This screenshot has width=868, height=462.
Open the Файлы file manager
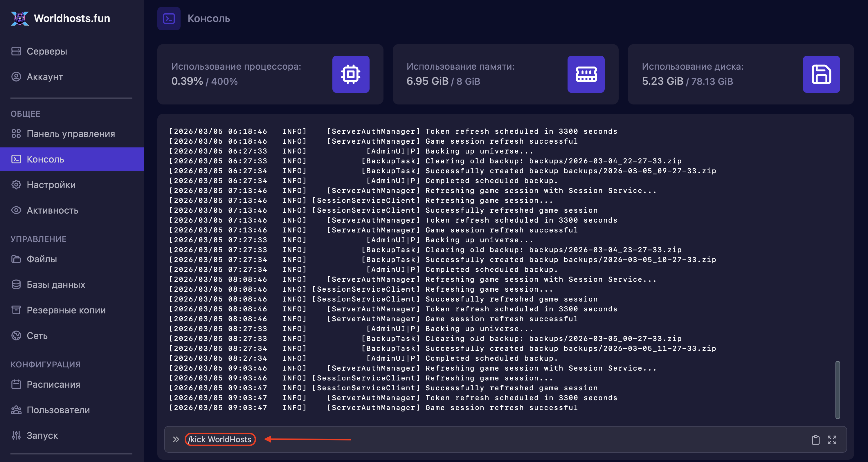[x=42, y=259]
